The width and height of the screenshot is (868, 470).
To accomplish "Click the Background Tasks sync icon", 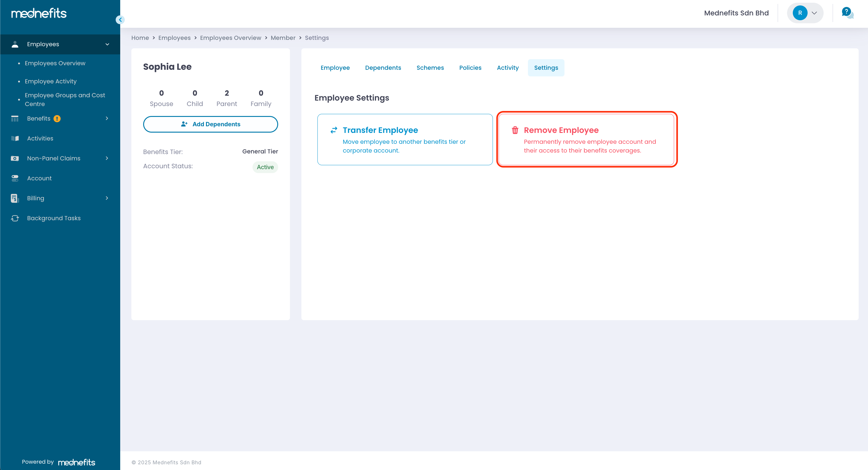I will click(x=15, y=218).
